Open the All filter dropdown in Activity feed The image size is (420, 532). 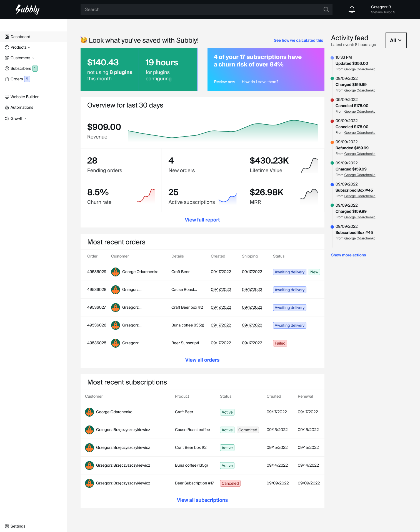click(x=396, y=40)
